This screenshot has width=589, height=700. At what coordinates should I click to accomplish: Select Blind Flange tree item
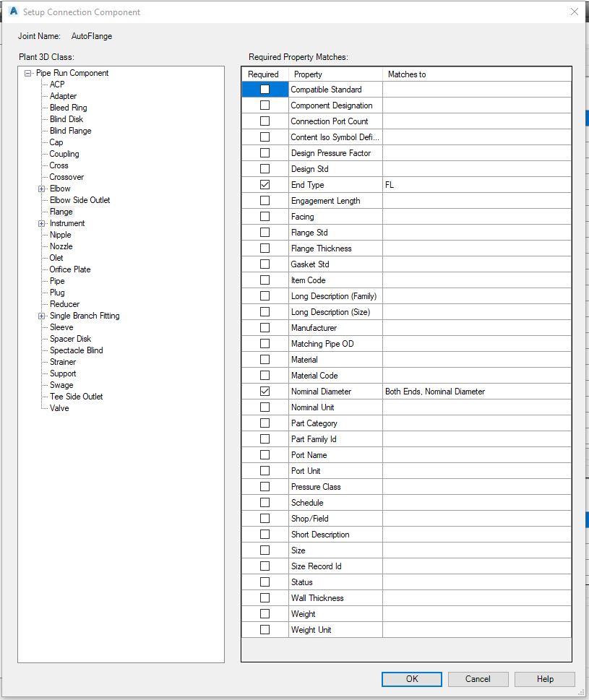point(71,131)
